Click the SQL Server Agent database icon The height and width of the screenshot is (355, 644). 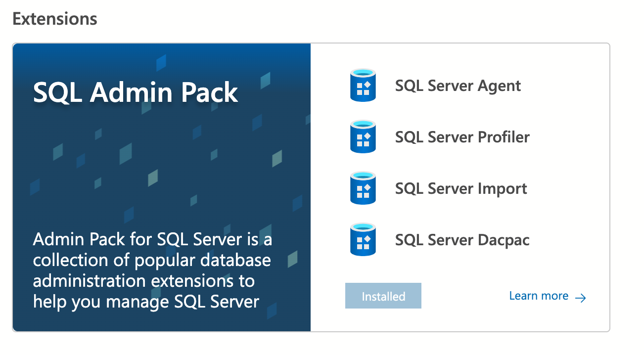[x=363, y=85]
